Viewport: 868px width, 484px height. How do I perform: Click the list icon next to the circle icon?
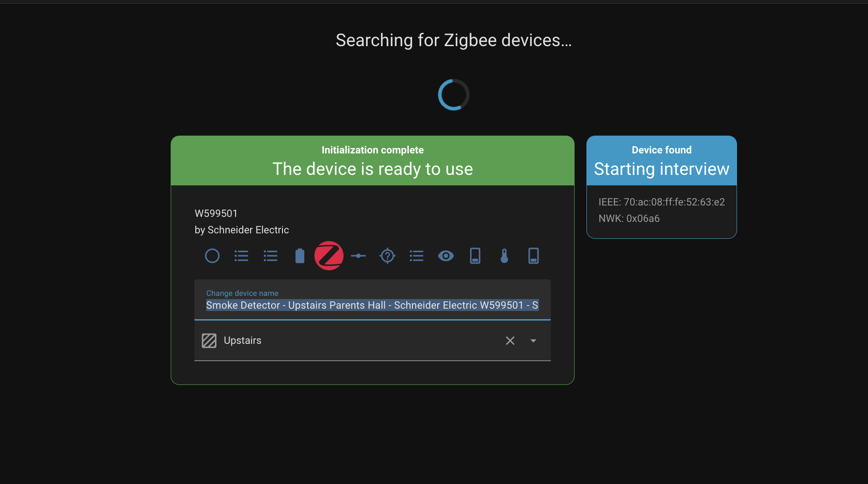[241, 256]
